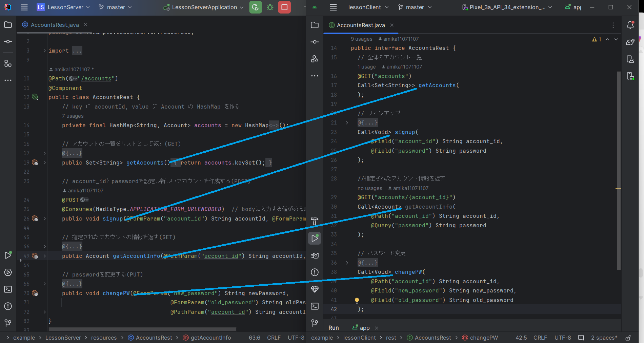Click '9 usages' hint above AccountsRest interface
The image size is (644, 343).
361,39
